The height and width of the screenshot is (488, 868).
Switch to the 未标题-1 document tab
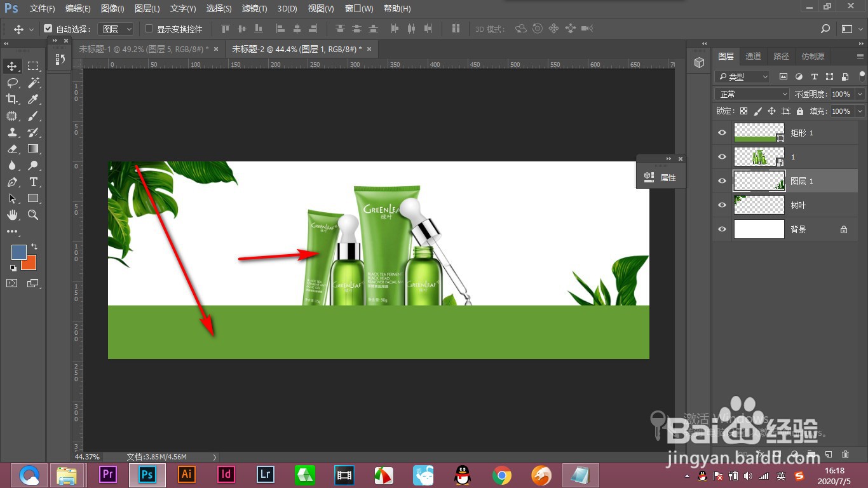pos(143,49)
